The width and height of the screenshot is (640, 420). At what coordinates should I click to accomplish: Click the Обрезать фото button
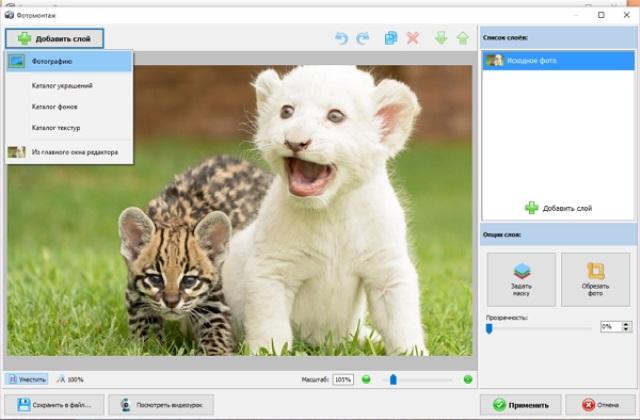pyautogui.click(x=595, y=280)
